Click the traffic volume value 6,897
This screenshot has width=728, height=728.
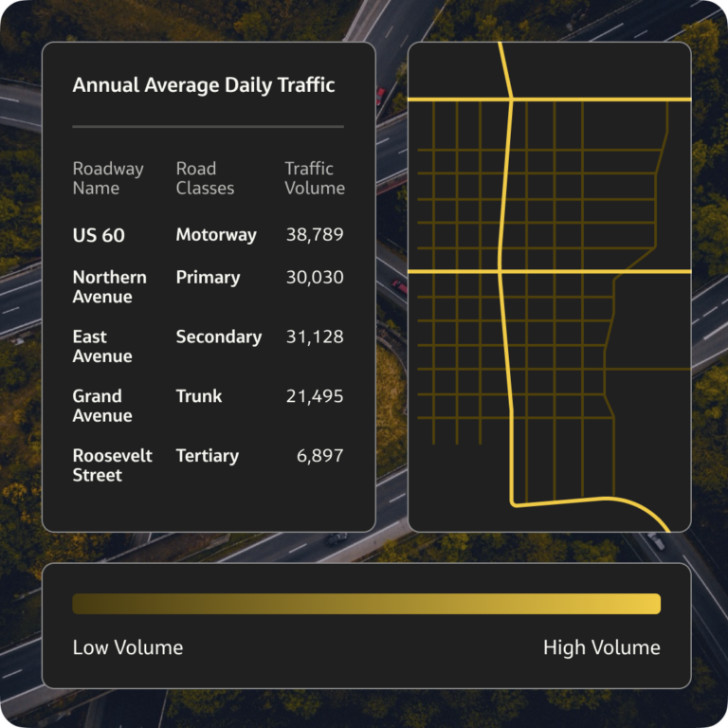coord(319,456)
